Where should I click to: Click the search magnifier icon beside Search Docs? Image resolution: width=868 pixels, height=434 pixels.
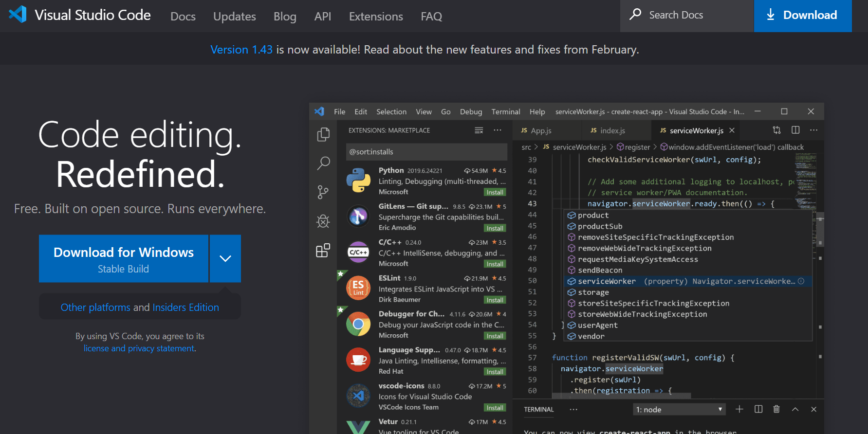click(635, 14)
